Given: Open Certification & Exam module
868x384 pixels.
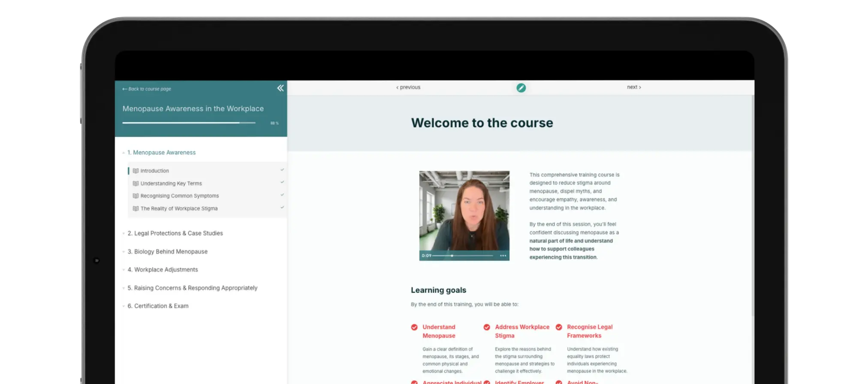Looking at the screenshot, I should pyautogui.click(x=161, y=306).
